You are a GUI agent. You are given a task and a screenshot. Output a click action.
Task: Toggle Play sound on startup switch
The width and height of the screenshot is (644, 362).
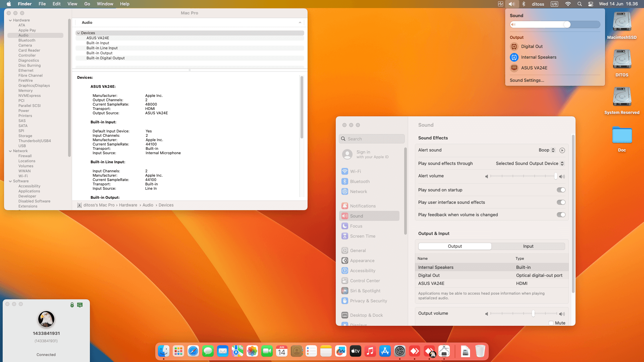561,190
